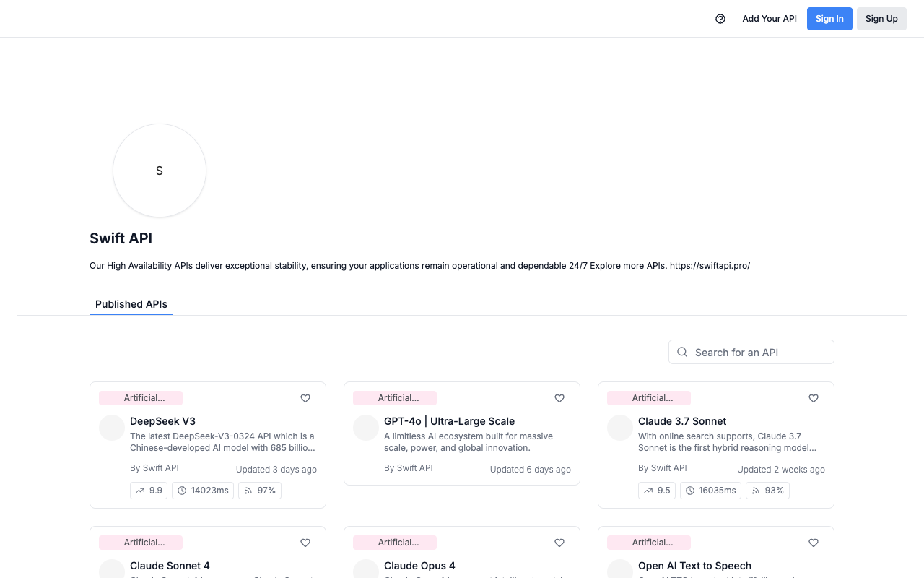Click the DeepSeek V3 logo thumbnail

tap(112, 428)
